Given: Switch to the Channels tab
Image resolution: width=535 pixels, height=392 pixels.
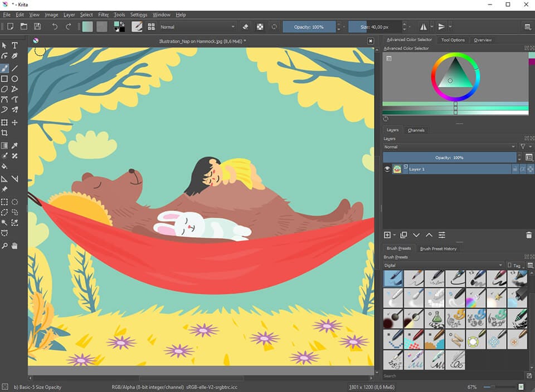Looking at the screenshot, I should (x=416, y=130).
